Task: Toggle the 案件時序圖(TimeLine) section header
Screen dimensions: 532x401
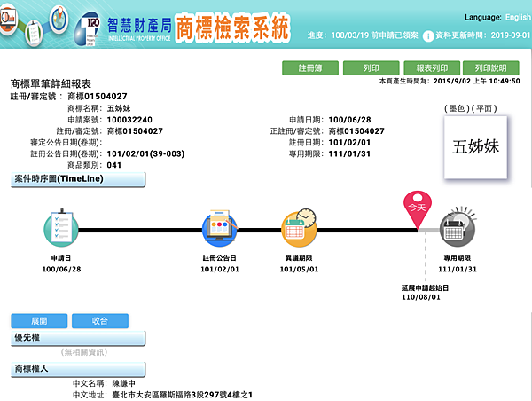Action: (78, 179)
